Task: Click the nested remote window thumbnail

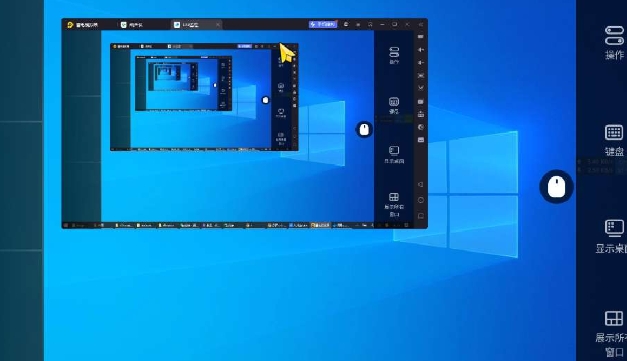Action: [204, 97]
